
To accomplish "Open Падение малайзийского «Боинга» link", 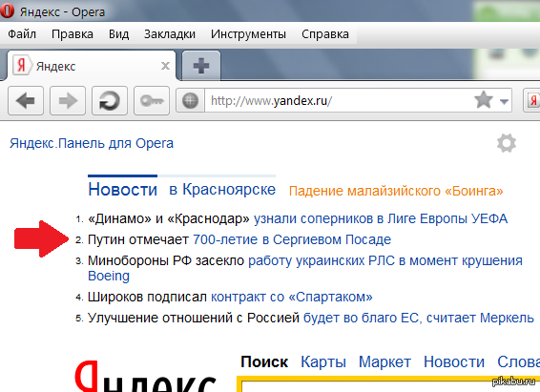I will tap(396, 191).
